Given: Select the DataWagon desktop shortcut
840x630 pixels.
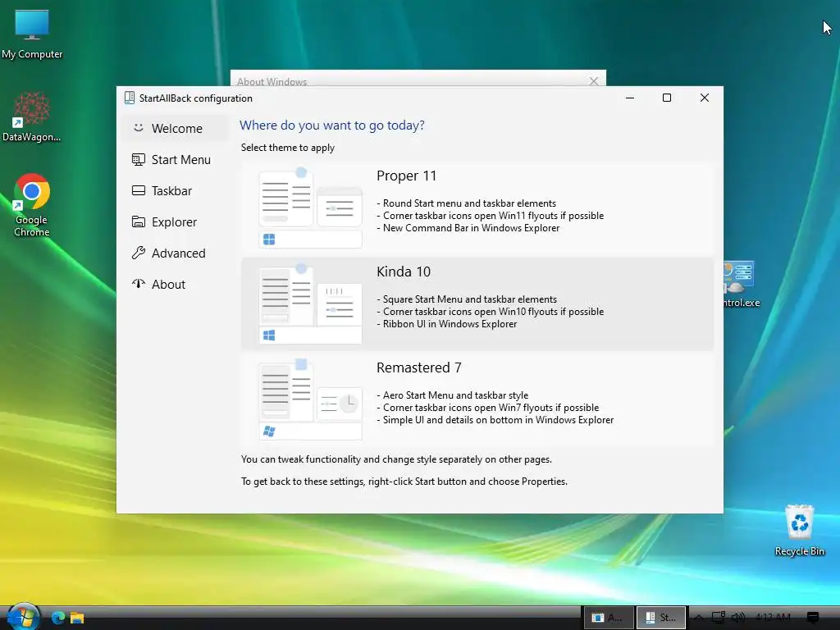Looking at the screenshot, I should point(32,116).
